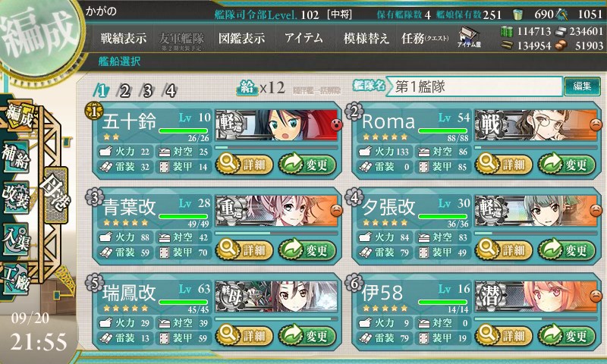
Task: Switch to fleet tab 3
Action: [147, 91]
